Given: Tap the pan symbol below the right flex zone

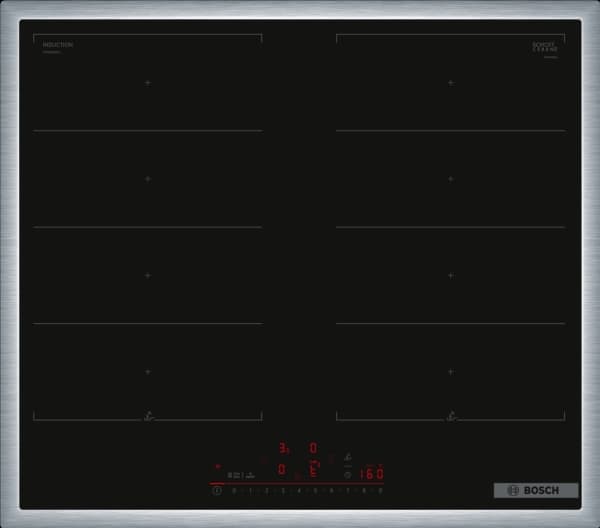Looking at the screenshot, I should [452, 416].
